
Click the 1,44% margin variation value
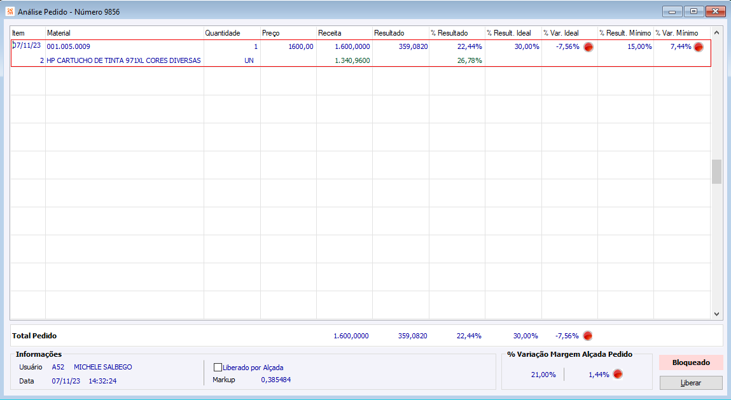coord(599,374)
